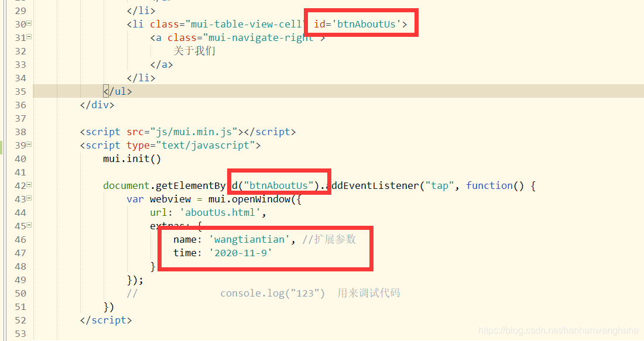The width and height of the screenshot is (644, 341).
Task: Click mui.init() call on line 40
Action: (x=132, y=159)
